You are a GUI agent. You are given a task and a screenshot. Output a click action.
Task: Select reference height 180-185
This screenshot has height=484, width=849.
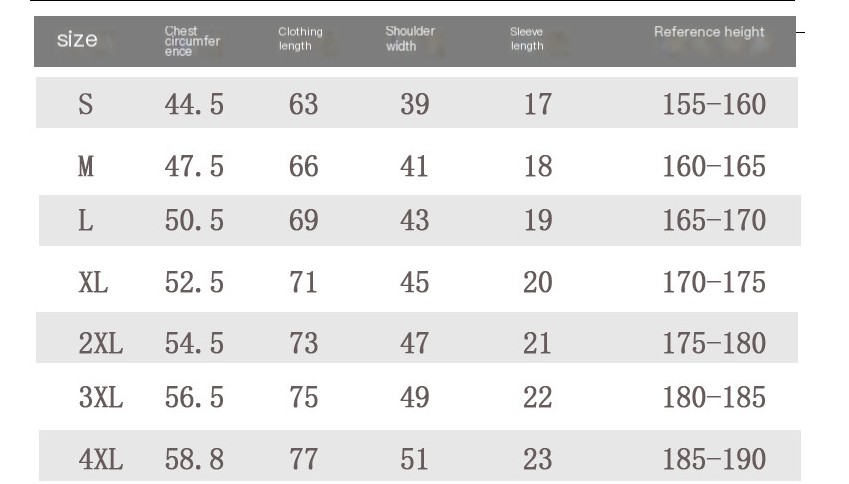pos(714,397)
